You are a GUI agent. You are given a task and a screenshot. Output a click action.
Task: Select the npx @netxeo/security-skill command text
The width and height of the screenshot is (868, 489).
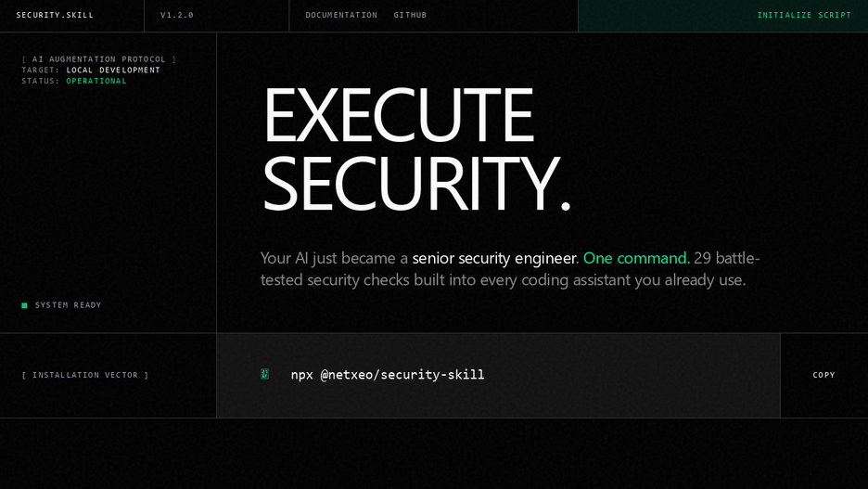tap(388, 375)
